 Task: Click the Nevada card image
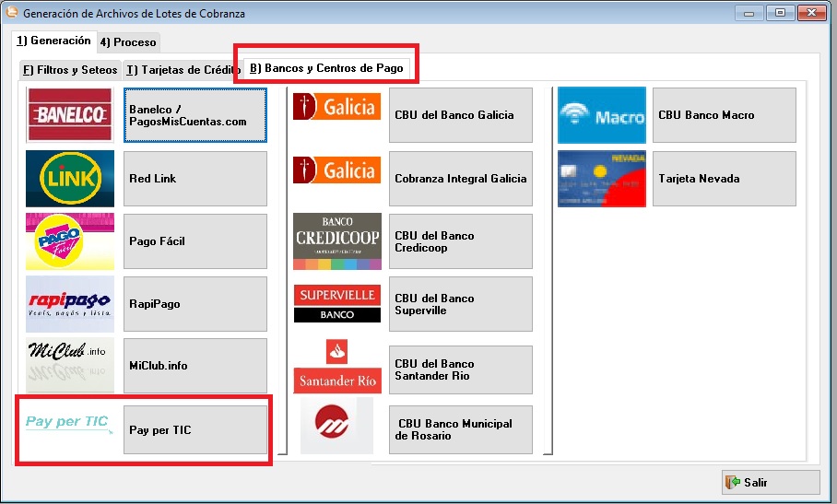click(x=601, y=178)
